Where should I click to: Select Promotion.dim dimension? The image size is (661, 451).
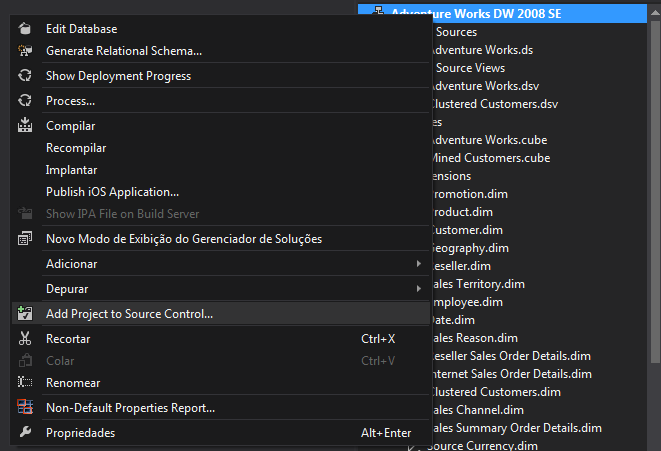tap(470, 194)
